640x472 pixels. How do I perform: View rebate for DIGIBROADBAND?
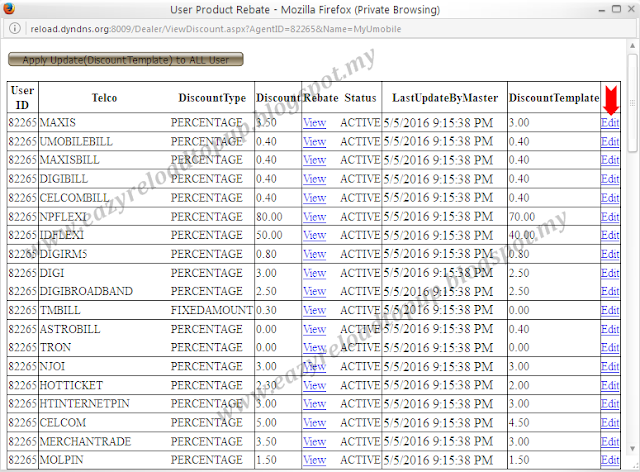314,291
